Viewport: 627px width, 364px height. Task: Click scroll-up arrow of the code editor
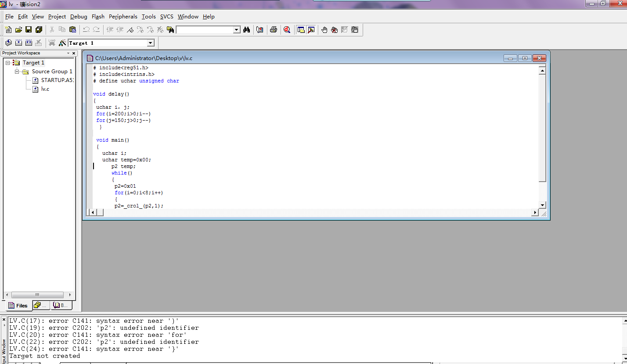pos(542,71)
